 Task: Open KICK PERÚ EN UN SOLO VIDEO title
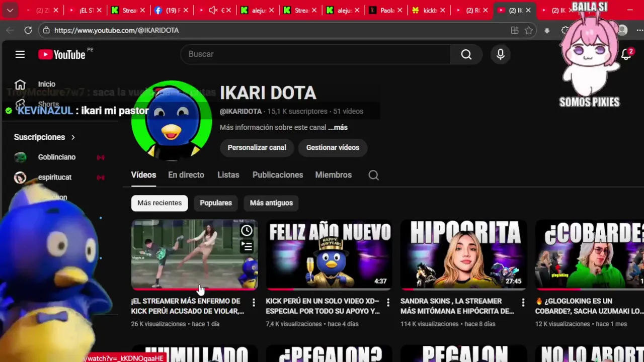[323, 306]
